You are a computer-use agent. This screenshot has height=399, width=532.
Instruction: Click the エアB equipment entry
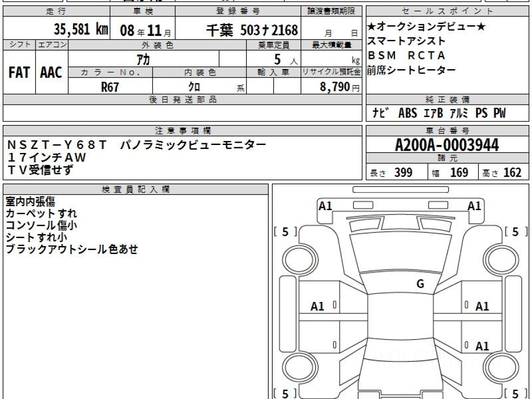pyautogui.click(x=433, y=113)
